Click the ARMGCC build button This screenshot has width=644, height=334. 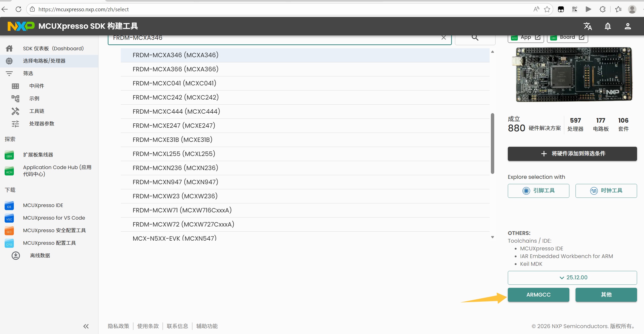tap(539, 295)
